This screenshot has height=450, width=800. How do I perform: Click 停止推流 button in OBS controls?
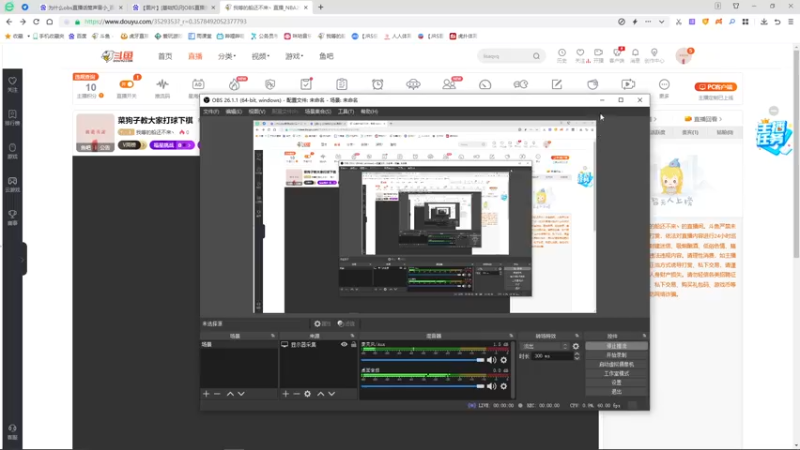coord(616,346)
